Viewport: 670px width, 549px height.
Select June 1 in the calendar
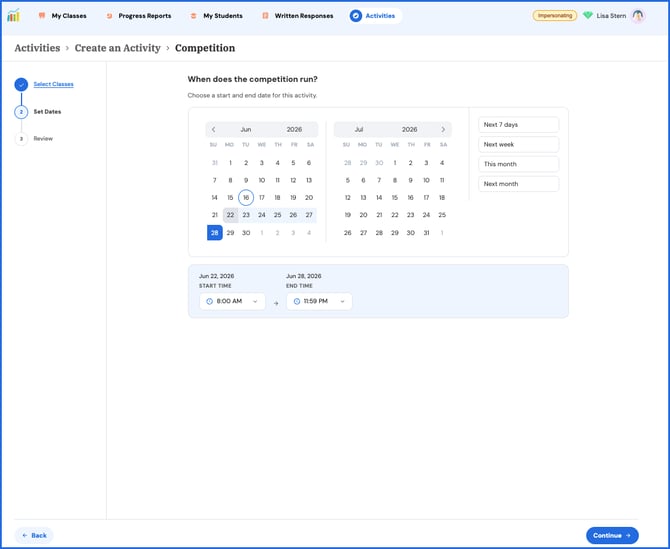pyautogui.click(x=230, y=163)
